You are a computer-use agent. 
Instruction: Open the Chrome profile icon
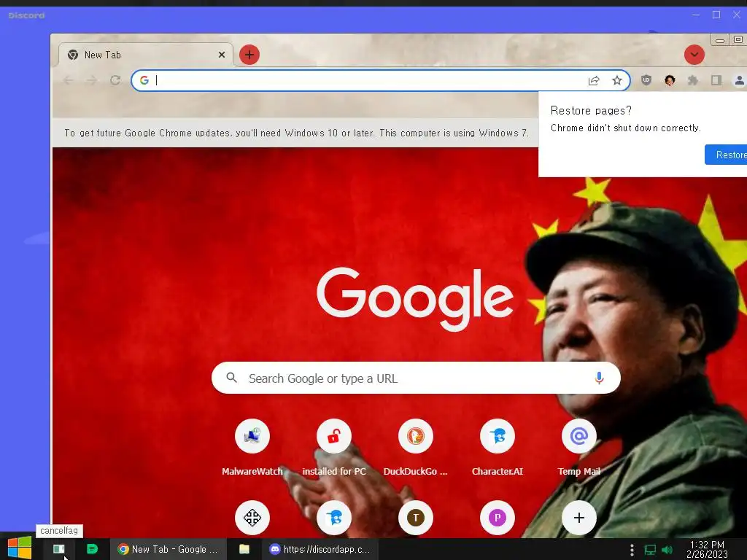[740, 80]
